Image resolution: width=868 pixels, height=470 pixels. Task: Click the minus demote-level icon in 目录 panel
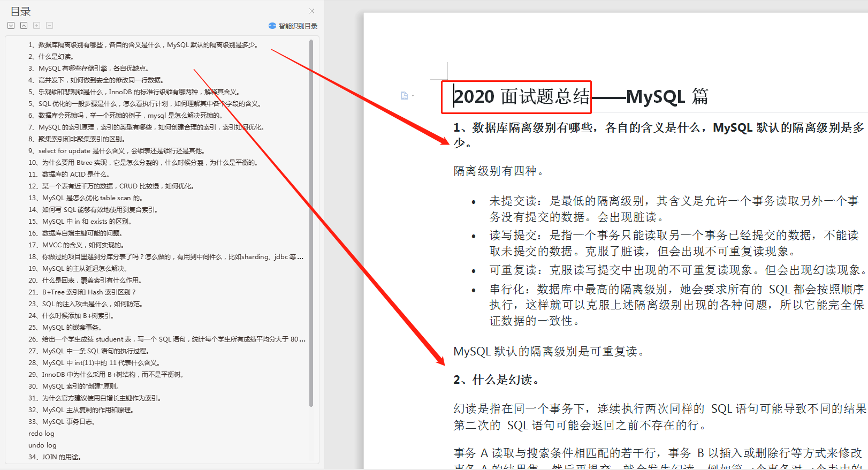coord(49,26)
